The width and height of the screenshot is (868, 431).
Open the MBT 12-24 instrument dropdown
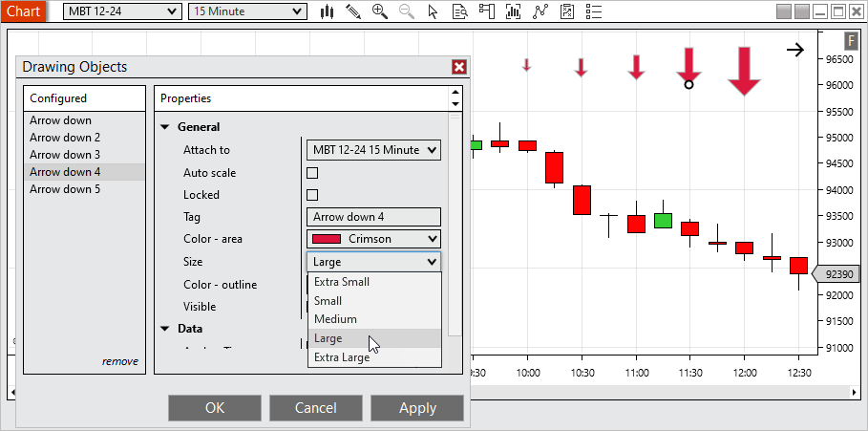120,11
